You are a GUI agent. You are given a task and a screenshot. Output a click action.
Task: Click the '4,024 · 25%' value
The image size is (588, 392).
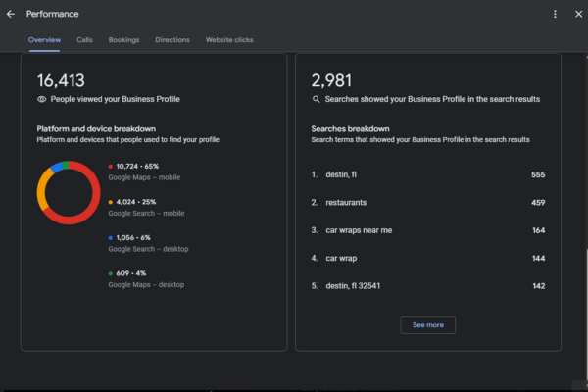click(136, 202)
